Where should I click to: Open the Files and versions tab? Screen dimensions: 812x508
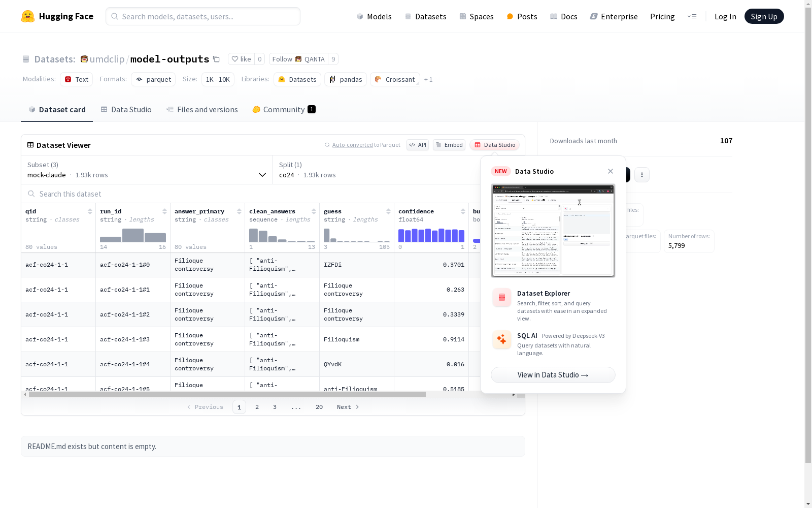(x=202, y=110)
